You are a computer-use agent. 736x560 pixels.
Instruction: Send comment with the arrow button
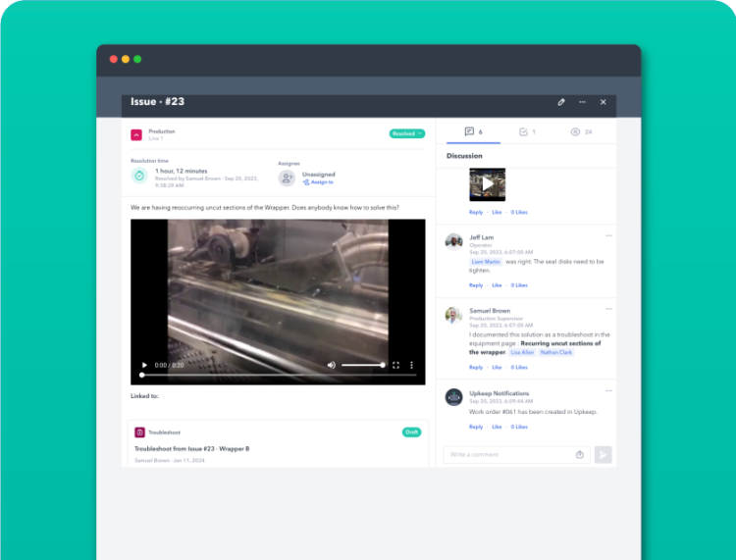click(x=603, y=454)
